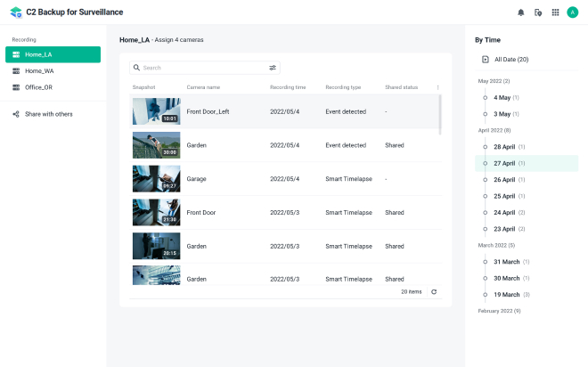Viewport: 588px width, 367px height.
Task: Open Front Door_Left snapshot thumbnail
Action: tap(156, 111)
